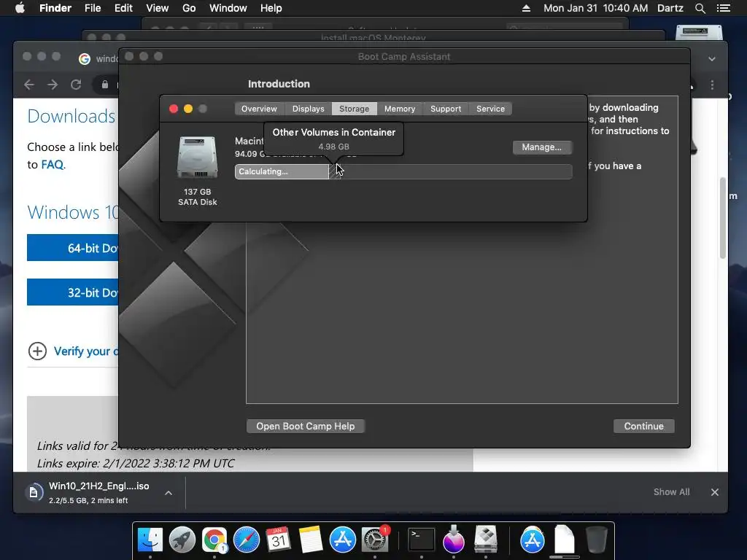Open Spotlight search magnifier
Image resolution: width=747 pixels, height=560 pixels.
(x=700, y=8)
